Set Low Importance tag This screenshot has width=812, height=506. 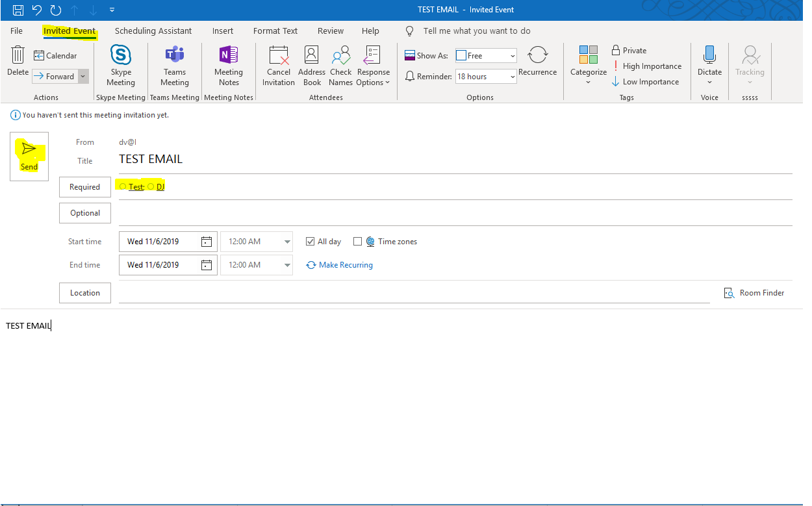646,82
